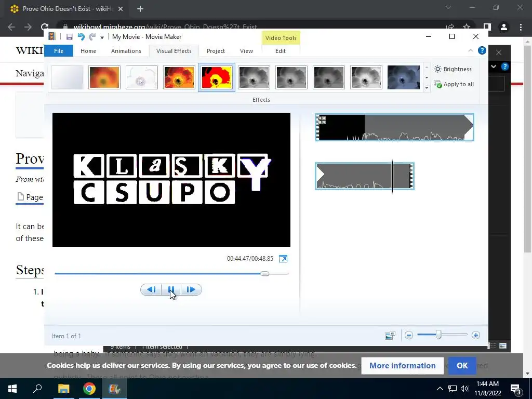Click OK on cookie banner
The height and width of the screenshot is (399, 532).
coord(462,365)
